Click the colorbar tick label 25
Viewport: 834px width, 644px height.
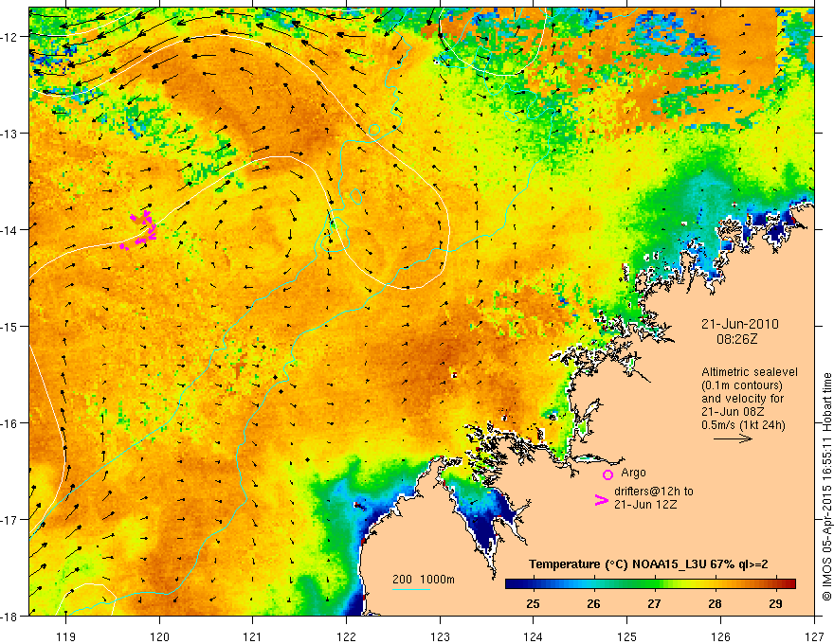(533, 603)
